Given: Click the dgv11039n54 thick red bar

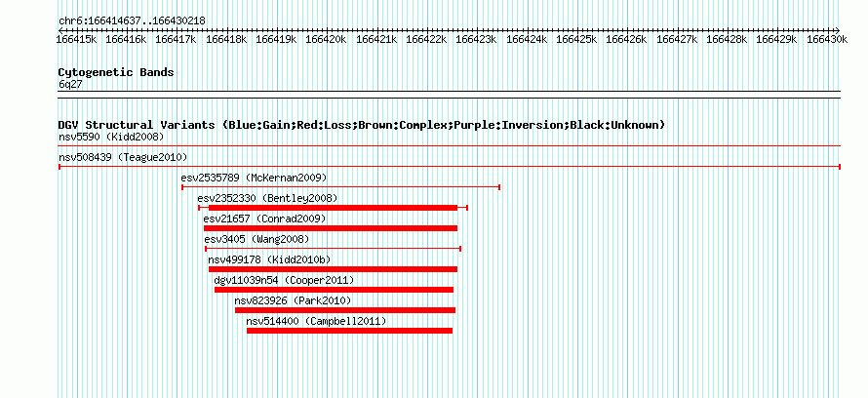Looking at the screenshot, I should click(x=335, y=290).
